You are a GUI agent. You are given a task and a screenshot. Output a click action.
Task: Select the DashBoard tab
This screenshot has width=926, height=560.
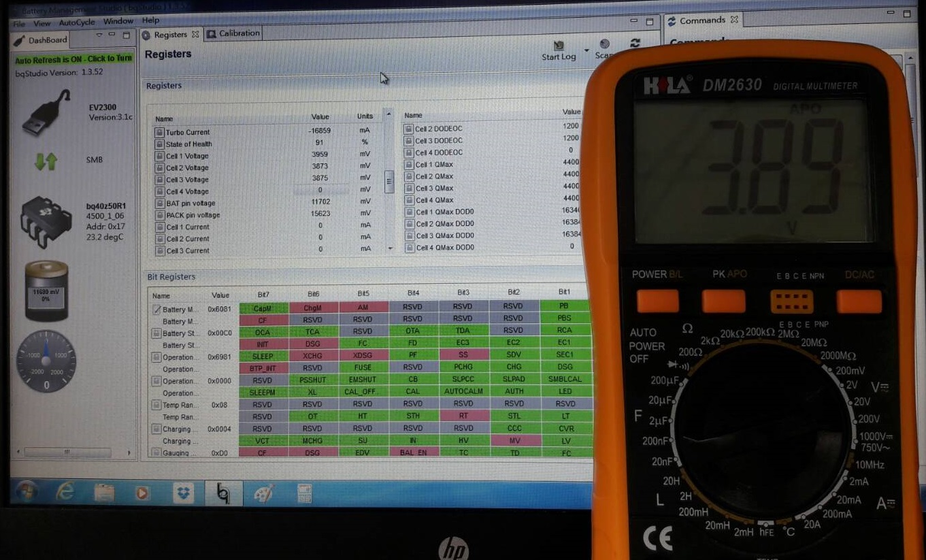pyautogui.click(x=42, y=40)
